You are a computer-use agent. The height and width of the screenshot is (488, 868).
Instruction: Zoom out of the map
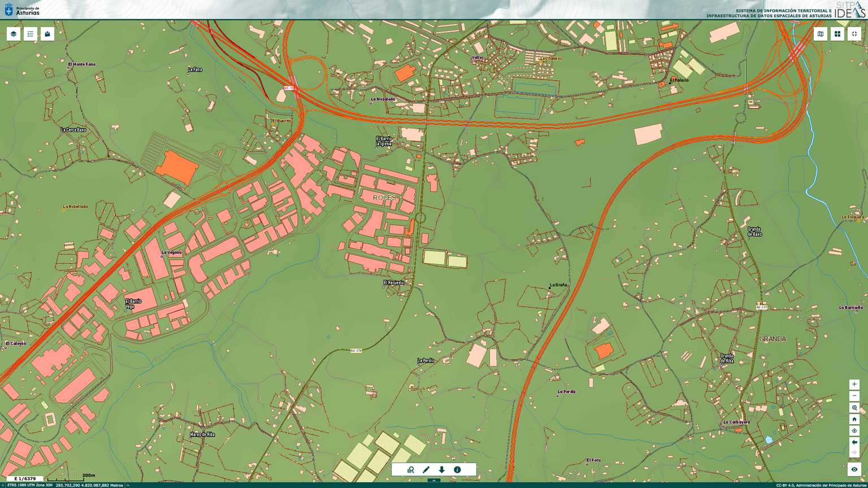tap(854, 396)
